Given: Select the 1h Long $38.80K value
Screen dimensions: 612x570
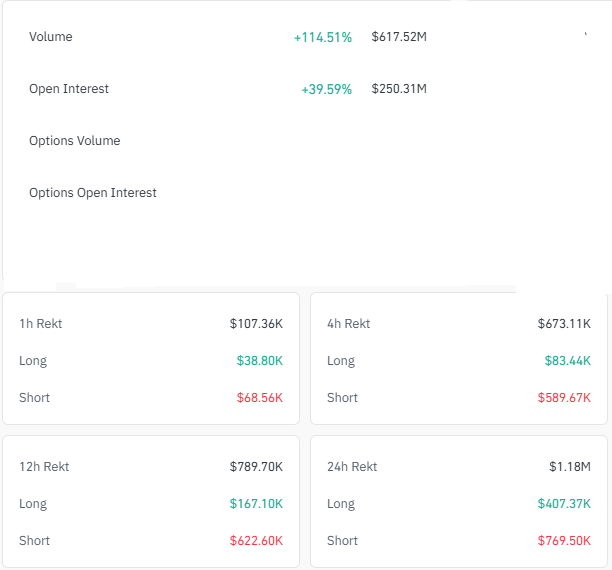Looking at the screenshot, I should coord(260,361).
